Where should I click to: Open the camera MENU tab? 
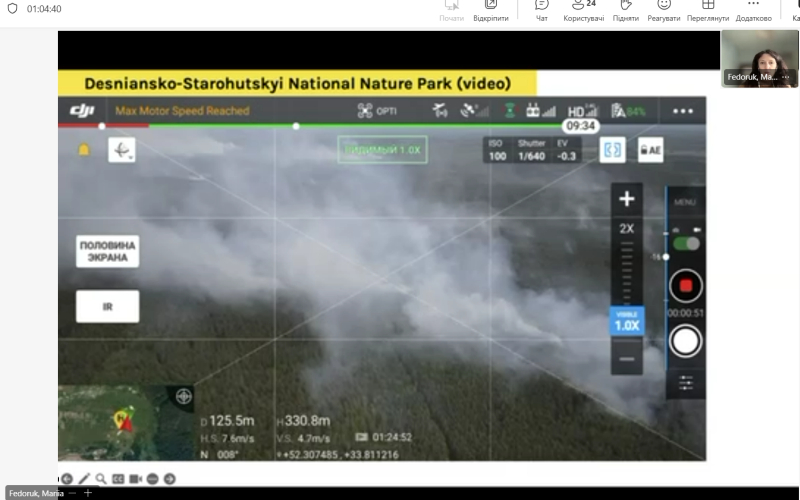click(685, 202)
